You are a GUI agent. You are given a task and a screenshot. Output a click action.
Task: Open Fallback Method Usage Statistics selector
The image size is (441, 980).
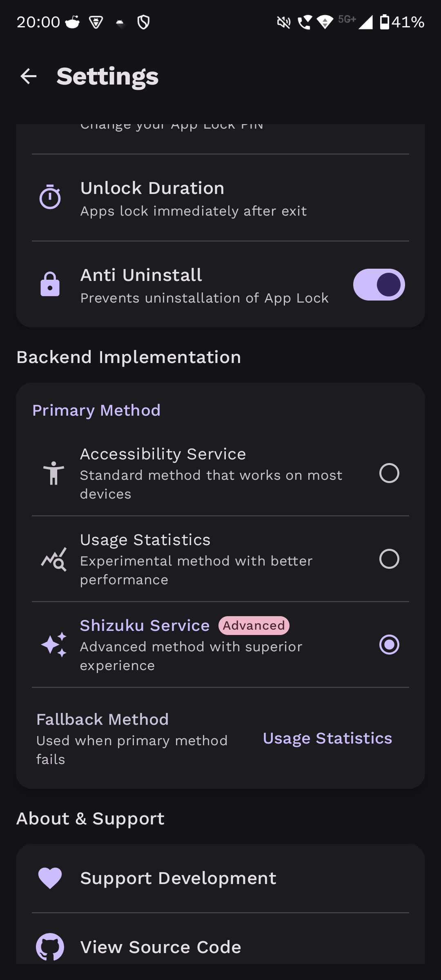tap(327, 738)
